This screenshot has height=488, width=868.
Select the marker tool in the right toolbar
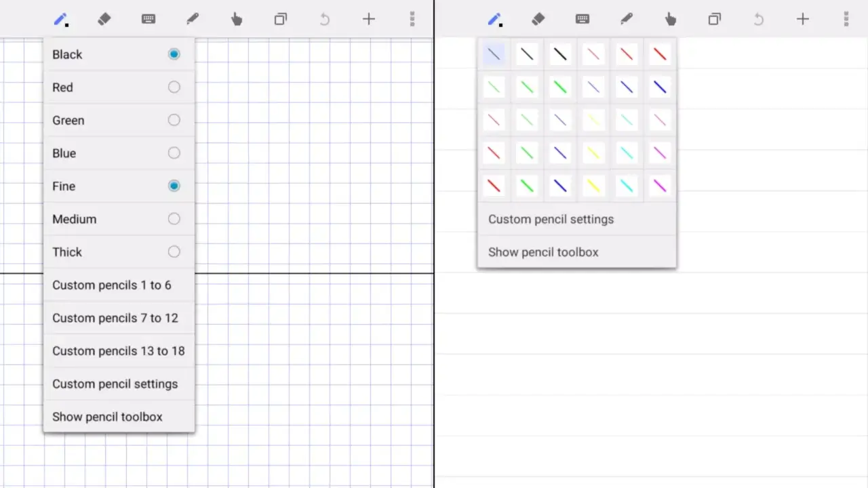coord(626,19)
